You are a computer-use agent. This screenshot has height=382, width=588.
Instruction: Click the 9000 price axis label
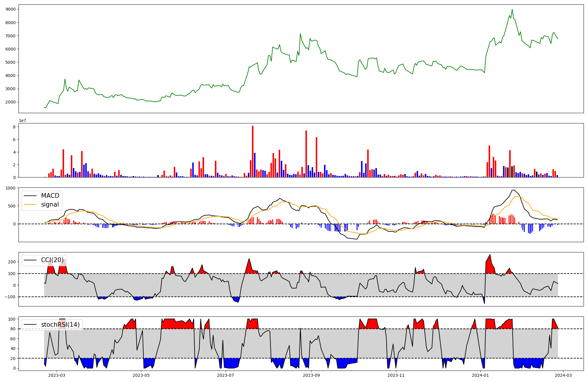click(11, 9)
